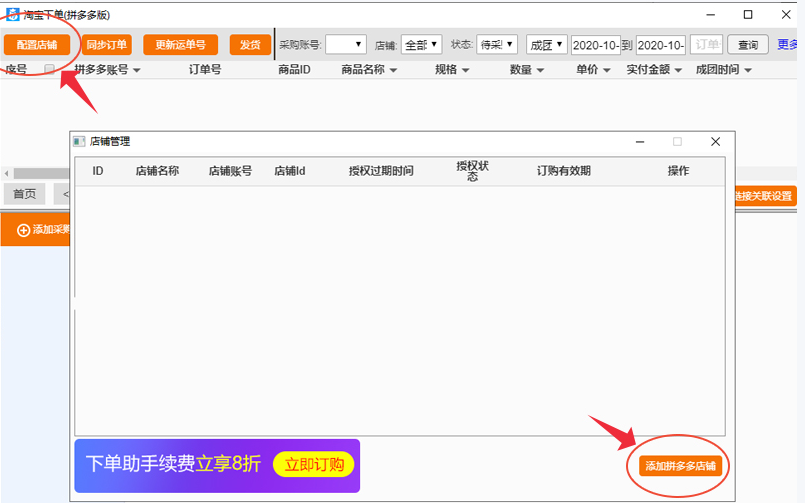Screen dimensions: 805x503
Task: Click the 授权过期时间 column header
Action: 381,171
